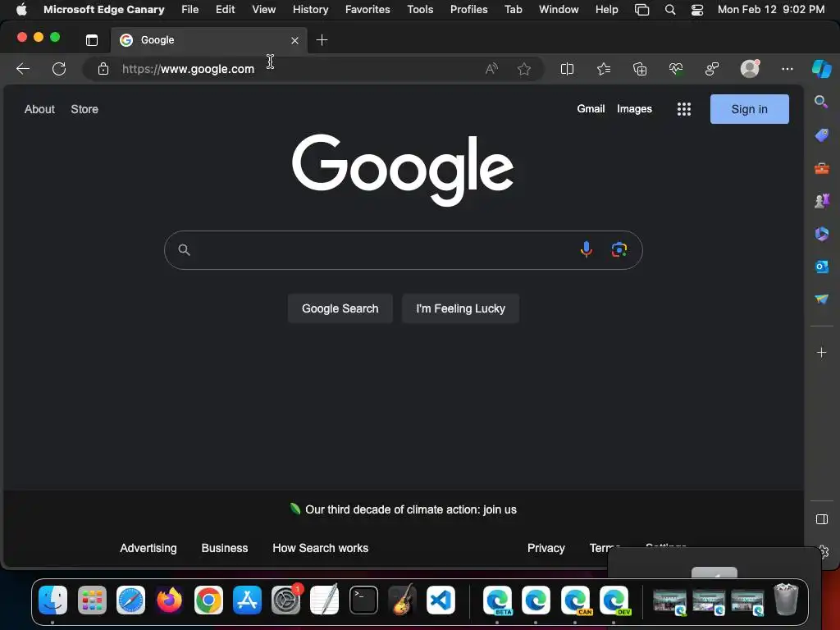This screenshot has height=630, width=840.
Task: Add this page to favorites star
Action: pos(524,69)
